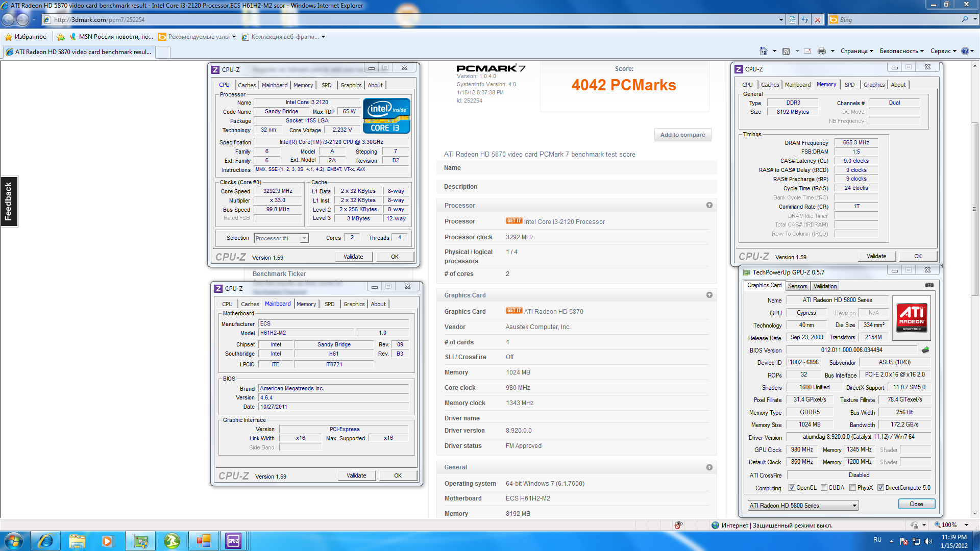Collapse the Processor section on 3DMark page
This screenshot has width=980, height=551.
(709, 205)
